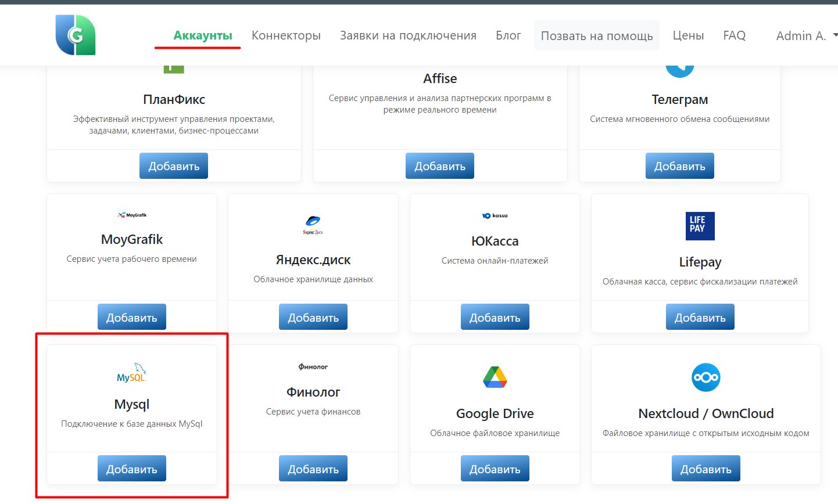This screenshot has height=504, width=838.
Task: Click the green ПланФикс logo icon
Action: [x=174, y=70]
